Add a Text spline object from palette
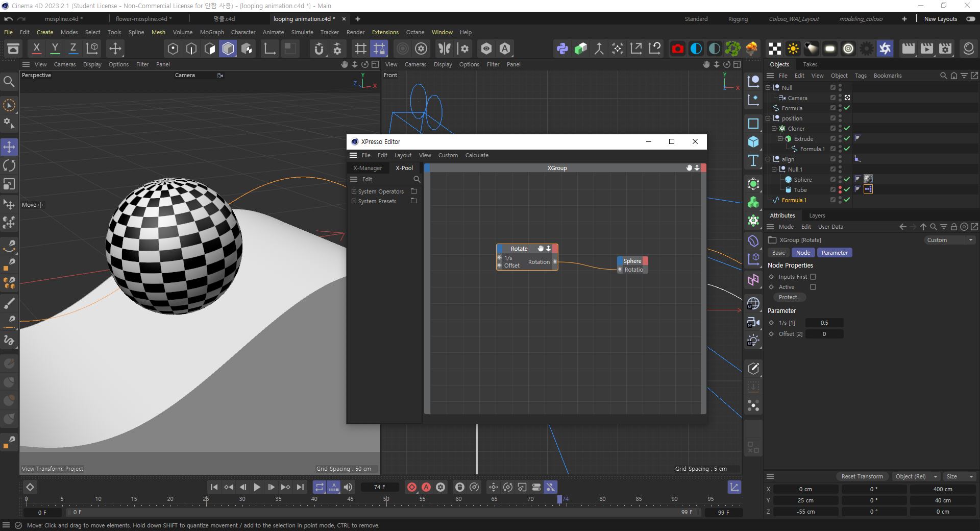 point(753,160)
